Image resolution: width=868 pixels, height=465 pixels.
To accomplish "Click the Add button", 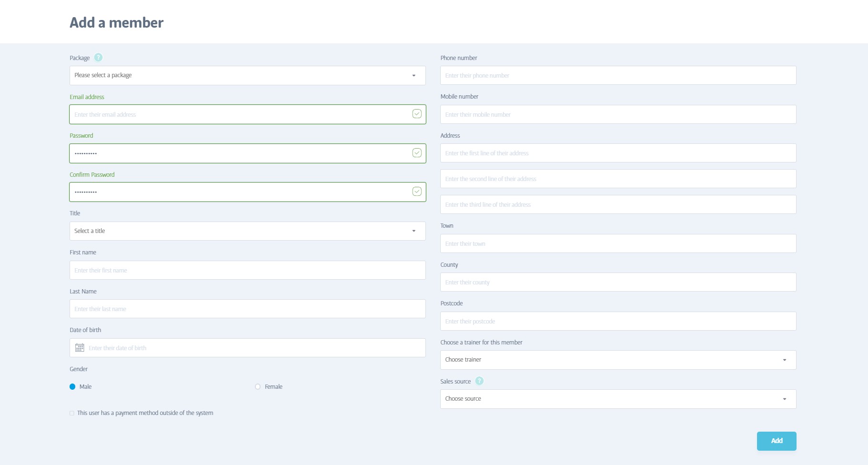I will pos(777,441).
